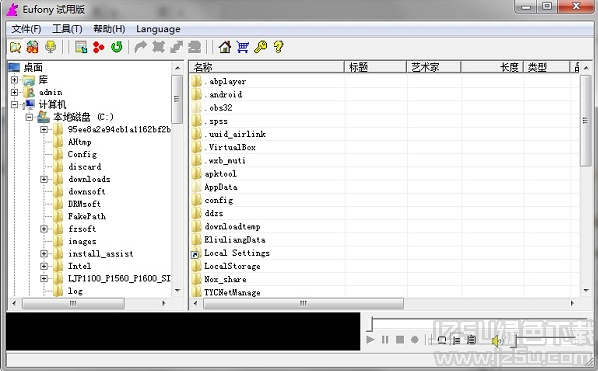Click the first folder-browse toolbar icon
Image resolution: width=598 pixels, height=371 pixels.
(x=15, y=47)
